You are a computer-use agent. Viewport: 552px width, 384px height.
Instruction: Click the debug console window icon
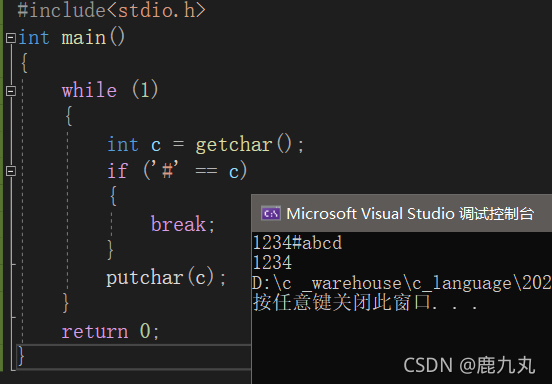click(271, 213)
